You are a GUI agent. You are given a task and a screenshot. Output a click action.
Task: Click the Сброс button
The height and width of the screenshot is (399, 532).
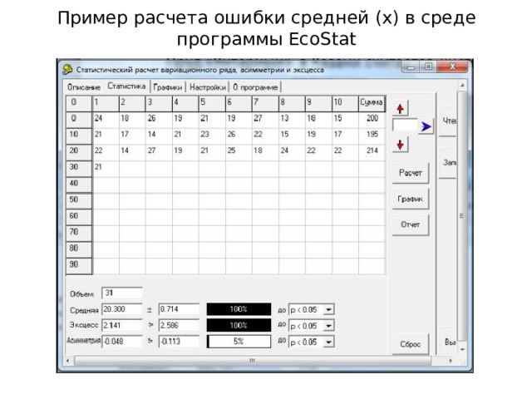click(411, 344)
